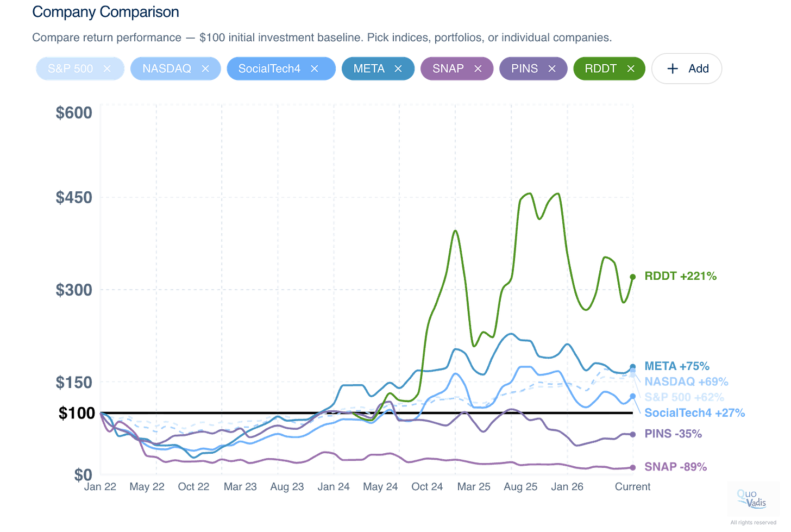Click the Mar 23 x-axis label
The height and width of the screenshot is (532, 791).
pyautogui.click(x=240, y=486)
